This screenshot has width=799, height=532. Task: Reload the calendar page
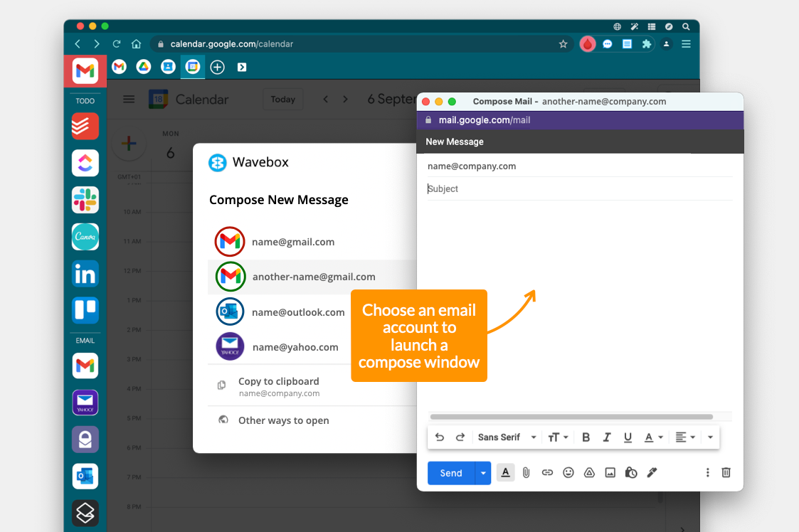117,44
